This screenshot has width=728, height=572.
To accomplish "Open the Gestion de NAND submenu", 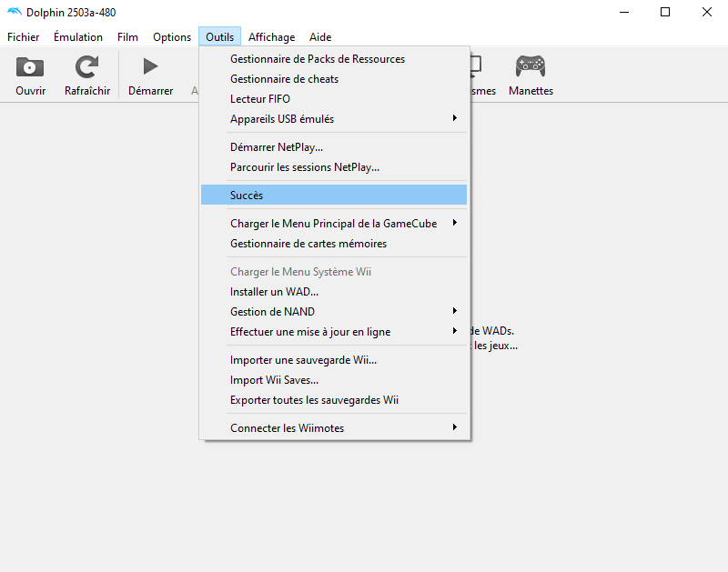I will pyautogui.click(x=267, y=311).
